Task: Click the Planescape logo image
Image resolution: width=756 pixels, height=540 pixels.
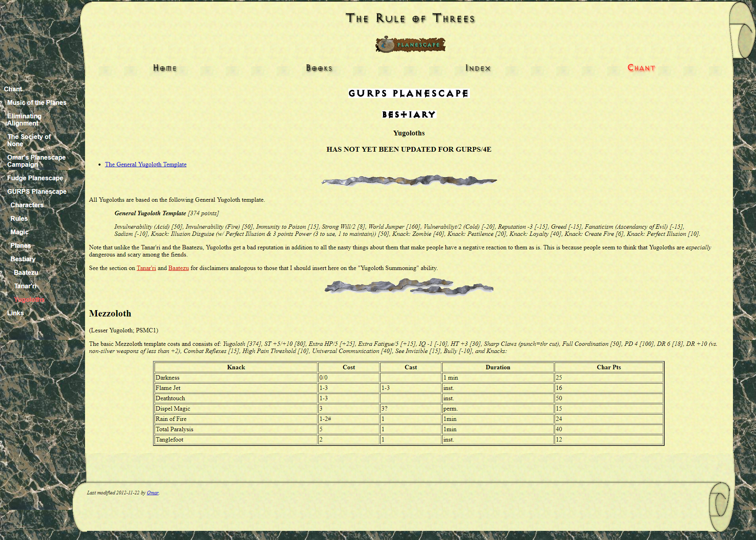Action: [410, 44]
